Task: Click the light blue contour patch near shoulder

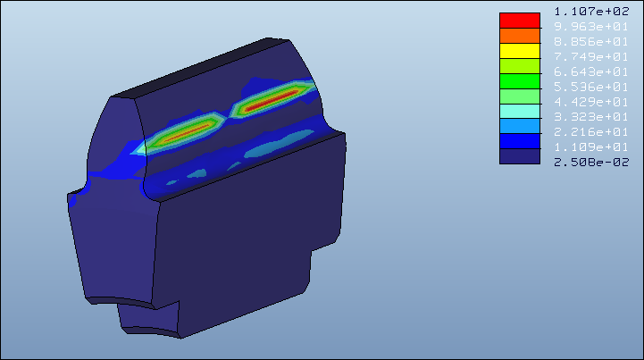Action: coord(279,144)
